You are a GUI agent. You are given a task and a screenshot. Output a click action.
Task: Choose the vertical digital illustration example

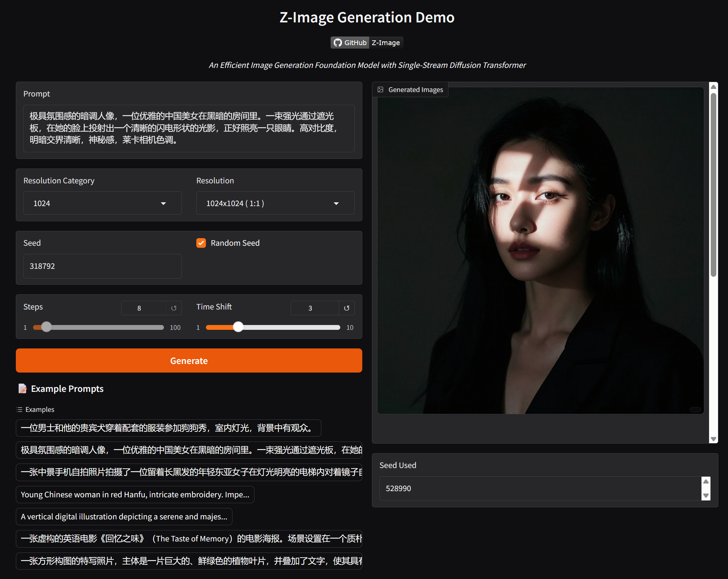tap(124, 517)
